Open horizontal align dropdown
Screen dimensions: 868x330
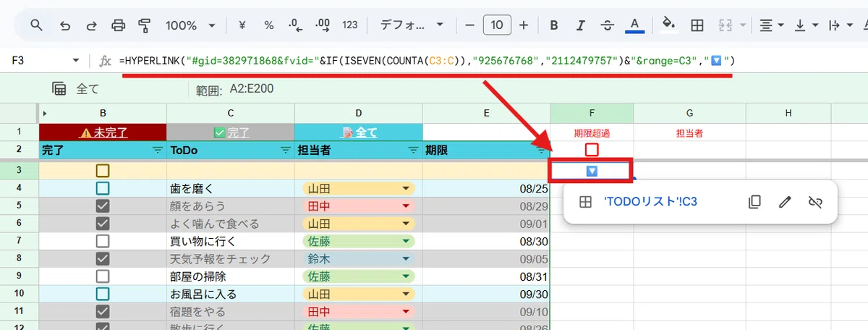[x=773, y=25]
